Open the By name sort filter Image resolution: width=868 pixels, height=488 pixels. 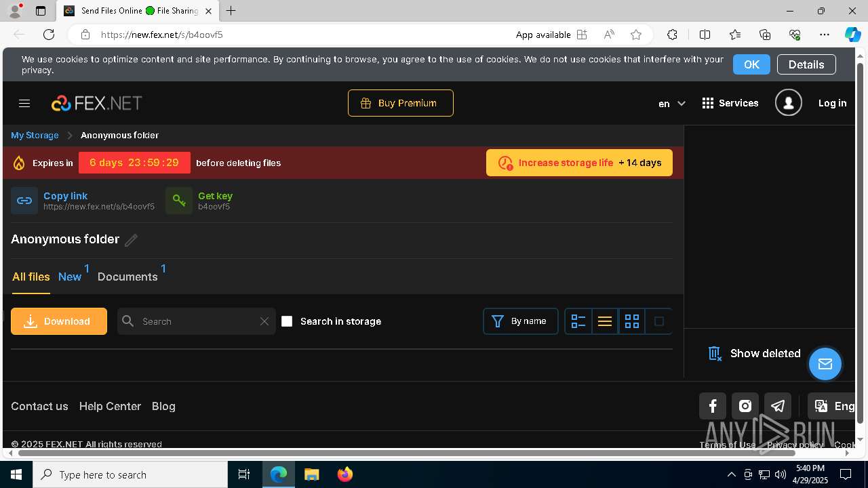(x=521, y=321)
